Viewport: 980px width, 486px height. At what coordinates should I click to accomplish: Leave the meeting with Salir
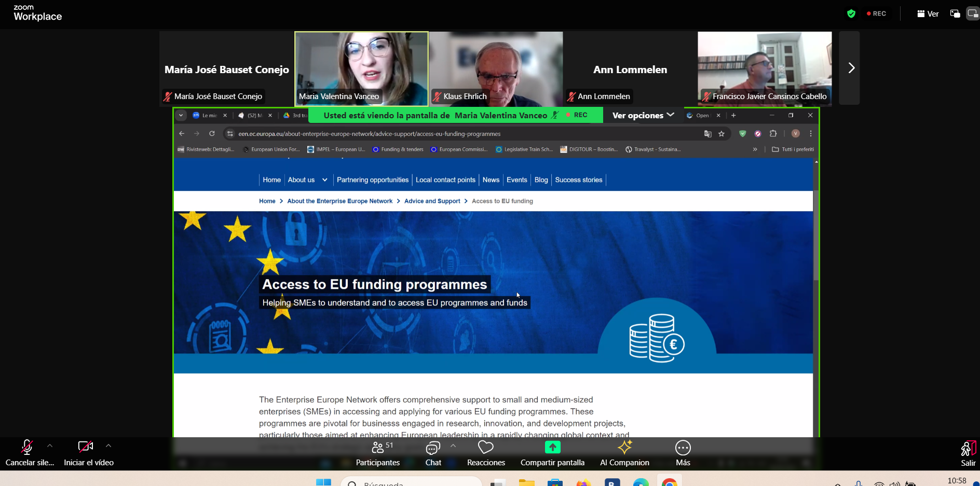pos(968,453)
